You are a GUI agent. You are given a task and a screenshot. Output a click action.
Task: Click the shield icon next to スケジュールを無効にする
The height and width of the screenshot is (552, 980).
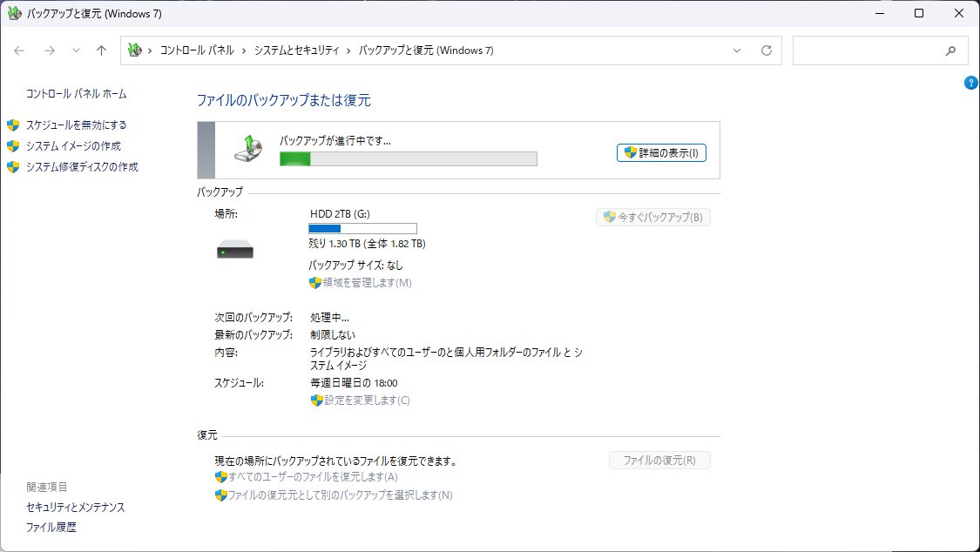[10, 125]
